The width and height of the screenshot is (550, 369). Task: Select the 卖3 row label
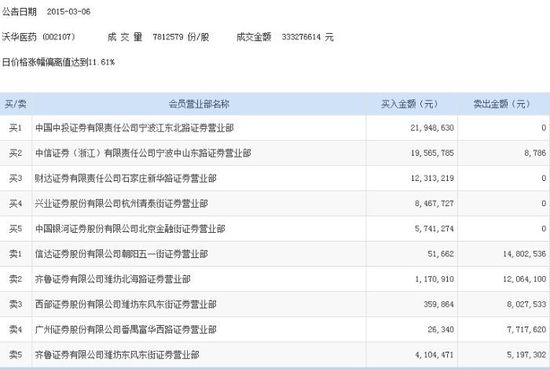pyautogui.click(x=15, y=304)
